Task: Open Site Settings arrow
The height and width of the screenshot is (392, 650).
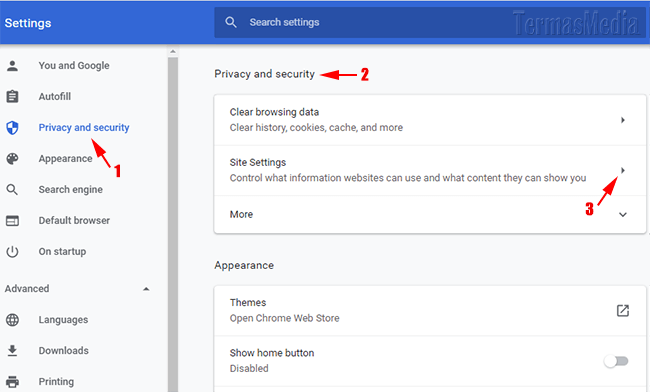Action: [x=623, y=170]
